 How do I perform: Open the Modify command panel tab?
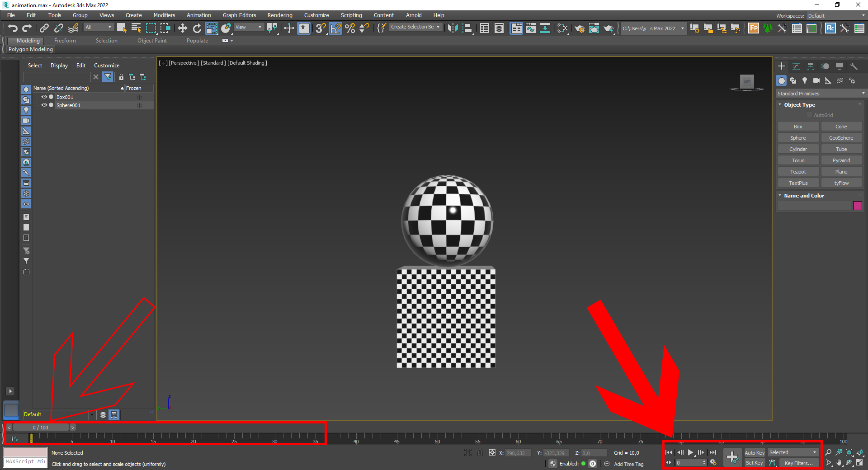[x=796, y=66]
